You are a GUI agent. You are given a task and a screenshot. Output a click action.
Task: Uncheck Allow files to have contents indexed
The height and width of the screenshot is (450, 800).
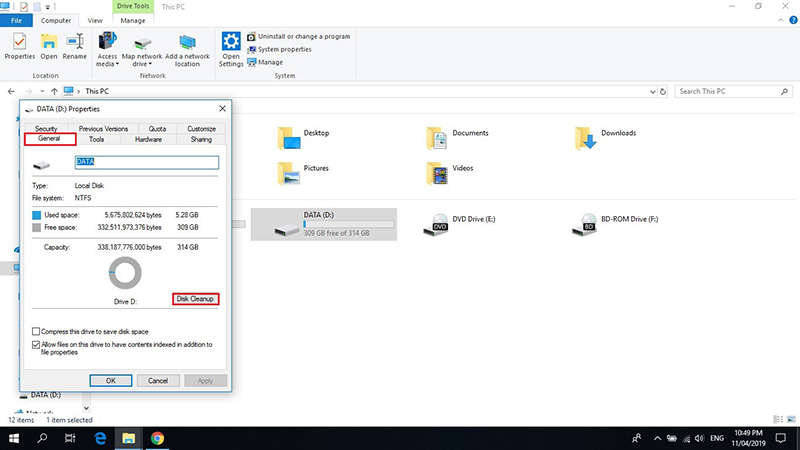click(x=37, y=344)
